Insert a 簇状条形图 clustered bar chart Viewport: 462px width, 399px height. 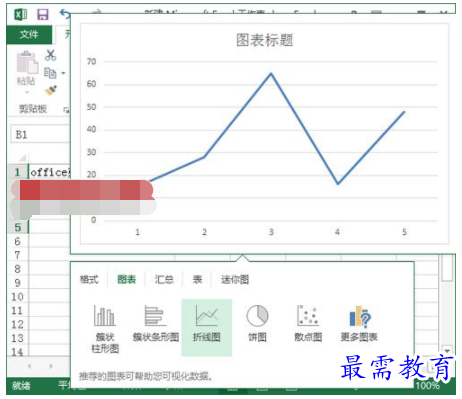156,323
